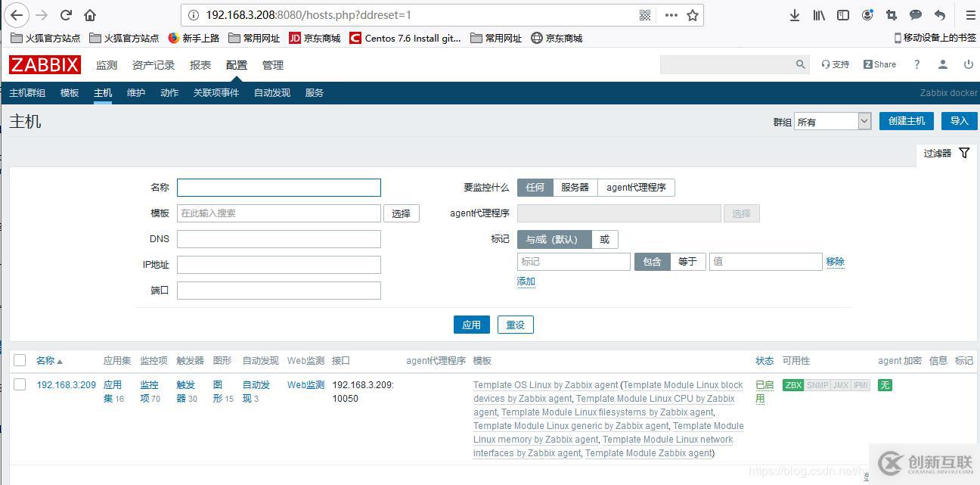
Task: Open the page actions three-dot menu
Action: [x=671, y=15]
